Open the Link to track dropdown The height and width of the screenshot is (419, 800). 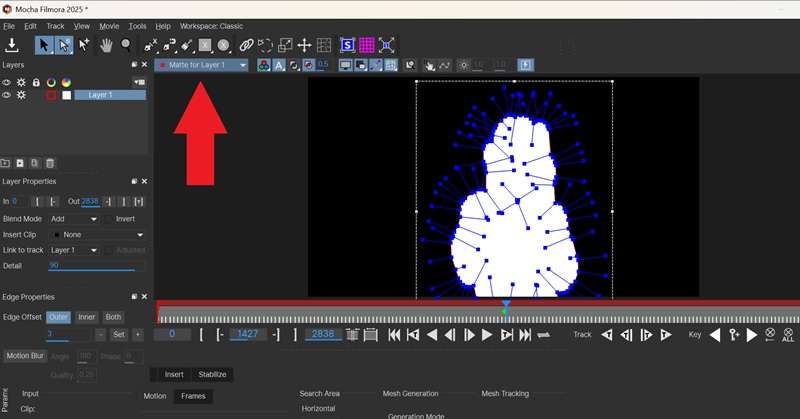(x=73, y=250)
